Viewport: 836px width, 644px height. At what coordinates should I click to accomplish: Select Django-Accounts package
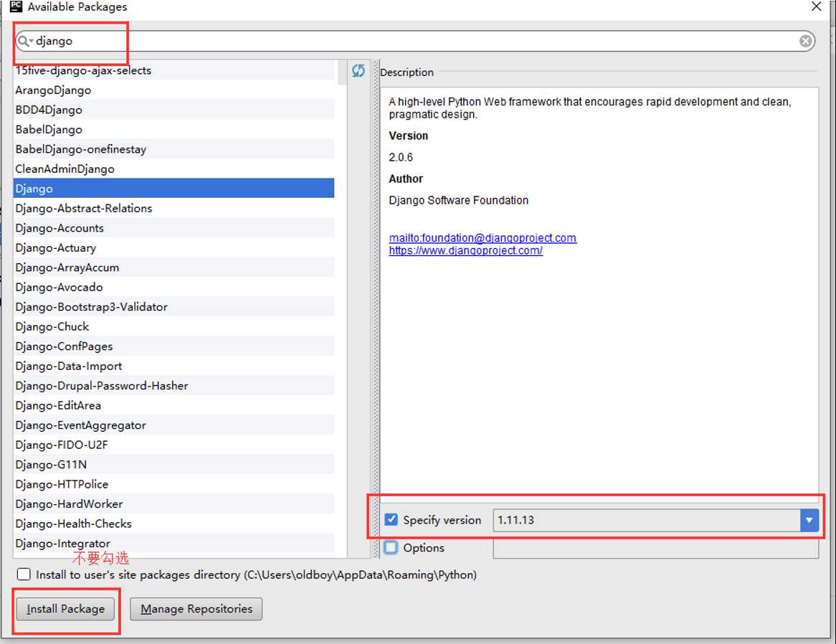pos(174,228)
